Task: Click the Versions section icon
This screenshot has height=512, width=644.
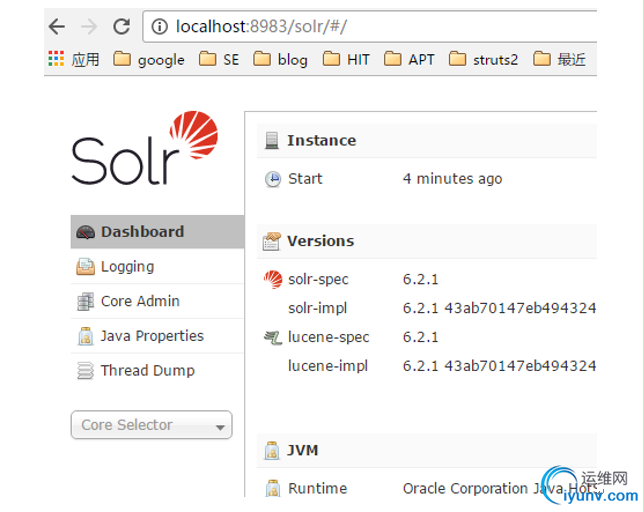Action: [x=272, y=241]
